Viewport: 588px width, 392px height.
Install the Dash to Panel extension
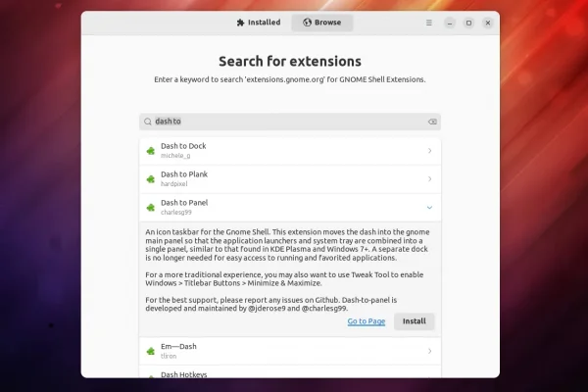[414, 321]
